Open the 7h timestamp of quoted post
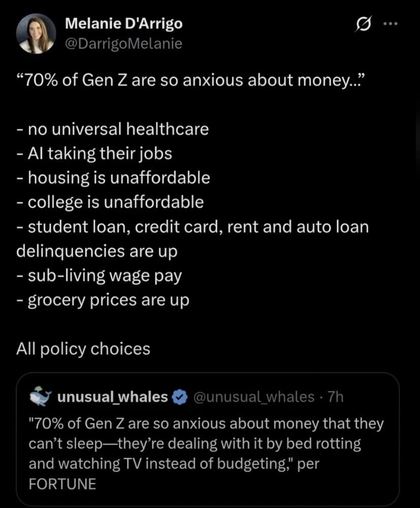This screenshot has width=420, height=508. point(336,397)
